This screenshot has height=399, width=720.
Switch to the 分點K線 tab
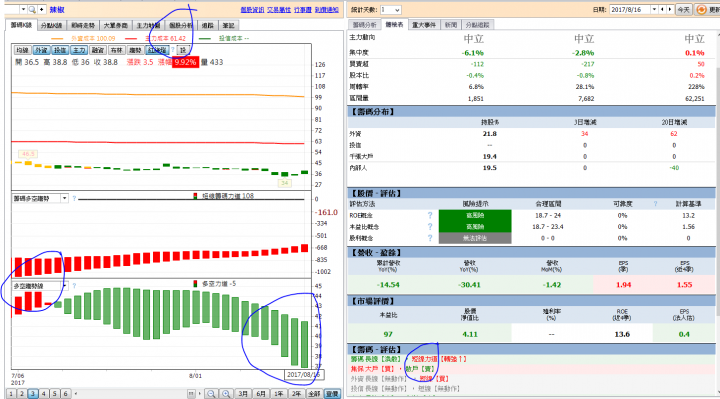(x=51, y=26)
